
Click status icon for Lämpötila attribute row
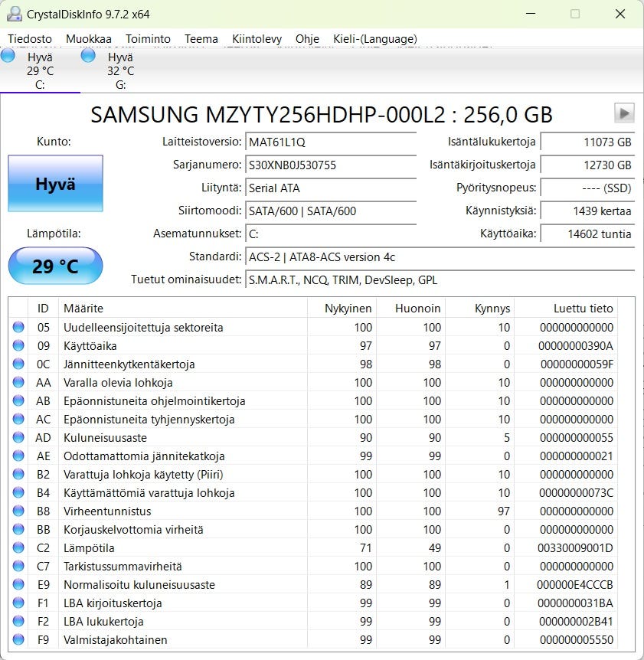(x=18, y=548)
